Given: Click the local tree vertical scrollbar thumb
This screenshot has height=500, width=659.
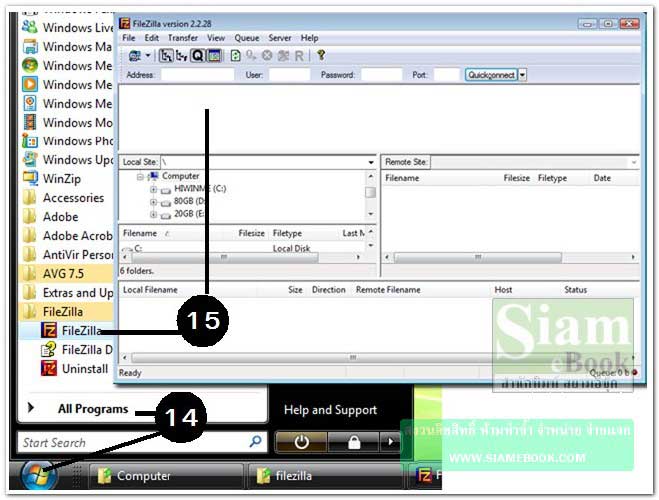Looking at the screenshot, I should tap(370, 192).
